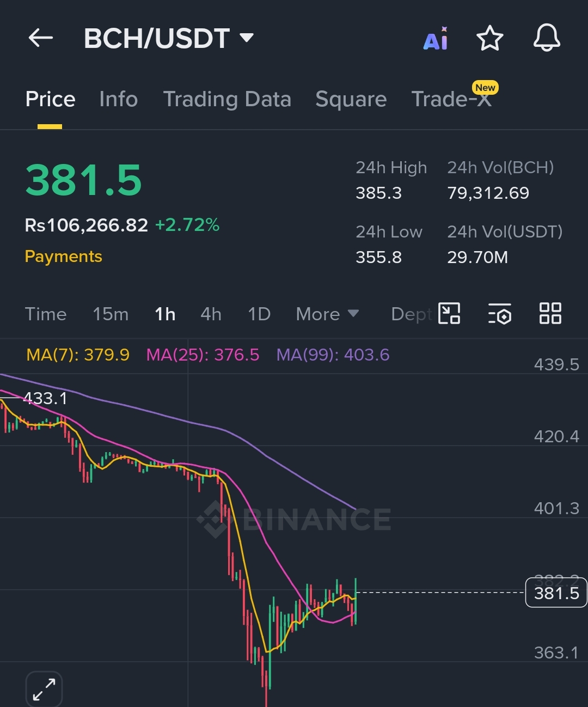Screen dimensions: 588x707
Task: Open price alerts bell icon
Action: (x=547, y=38)
